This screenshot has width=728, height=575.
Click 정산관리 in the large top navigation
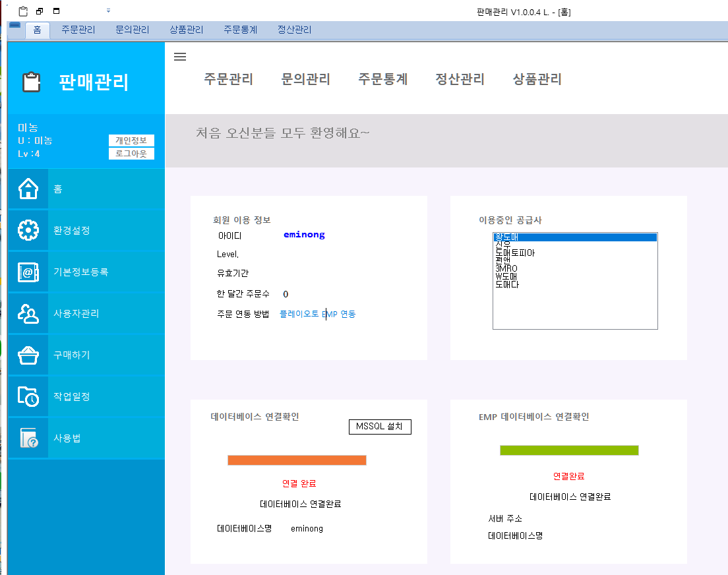coord(460,79)
